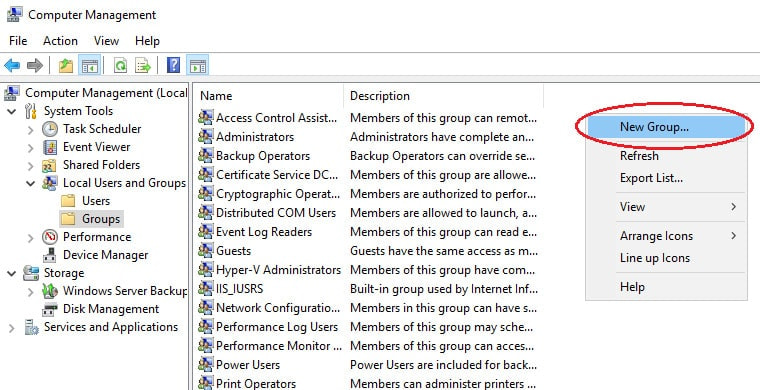
Task: Select the Performance Log Users row
Action: 368,327
